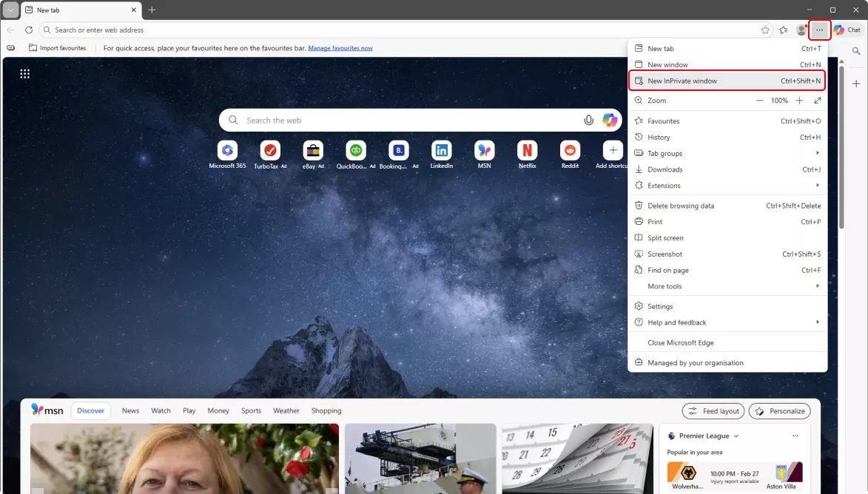This screenshot has width=868, height=494.
Task: Click the Reddit quick link icon
Action: (x=570, y=151)
